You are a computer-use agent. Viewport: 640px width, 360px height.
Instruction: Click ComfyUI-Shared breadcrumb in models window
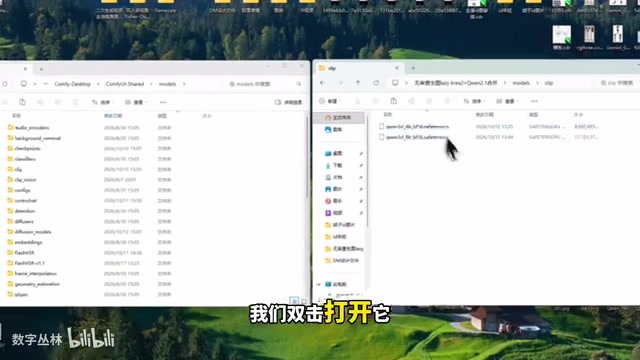[124, 84]
